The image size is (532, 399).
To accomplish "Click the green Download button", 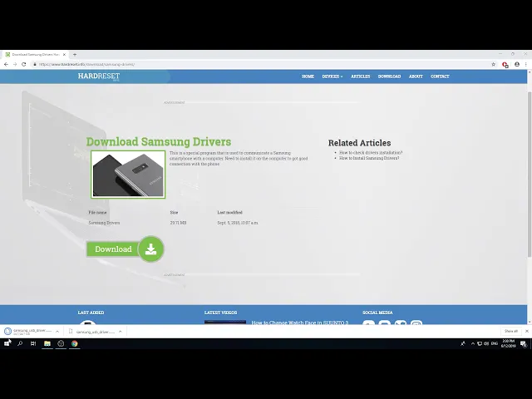I will point(113,249).
